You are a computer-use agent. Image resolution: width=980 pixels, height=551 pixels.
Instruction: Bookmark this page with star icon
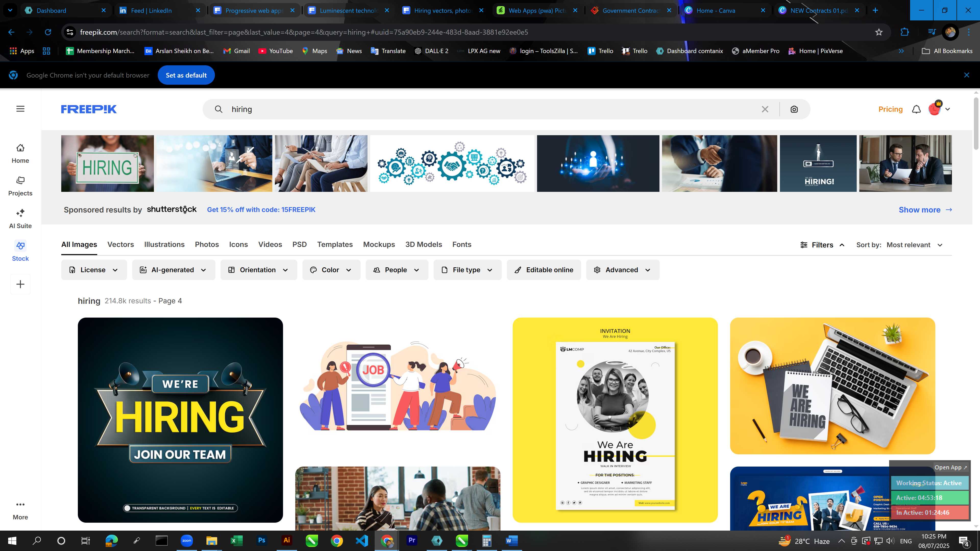click(x=879, y=32)
